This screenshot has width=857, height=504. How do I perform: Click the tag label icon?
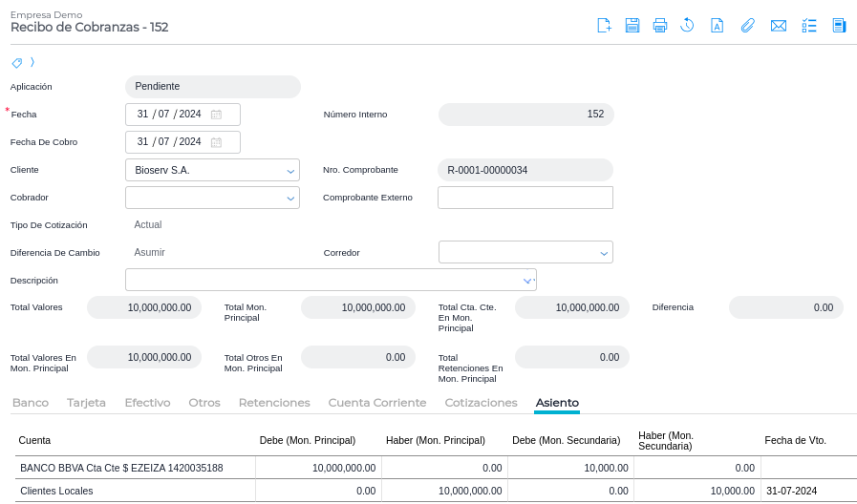[16, 63]
